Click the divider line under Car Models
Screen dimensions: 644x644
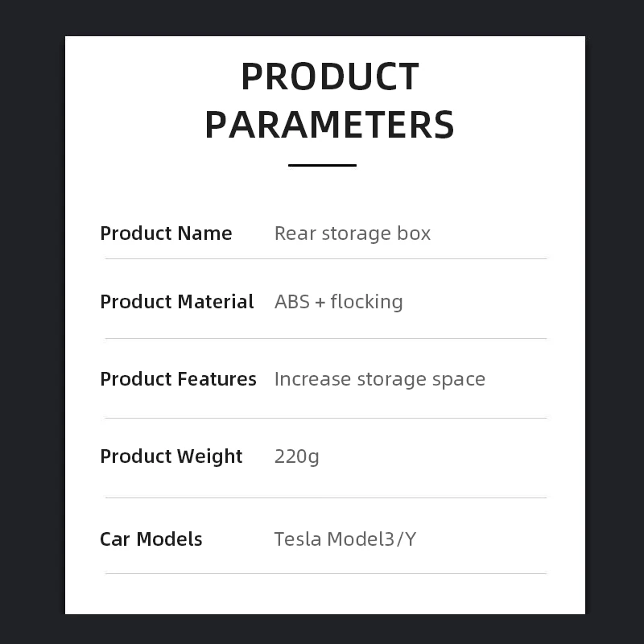325,573
